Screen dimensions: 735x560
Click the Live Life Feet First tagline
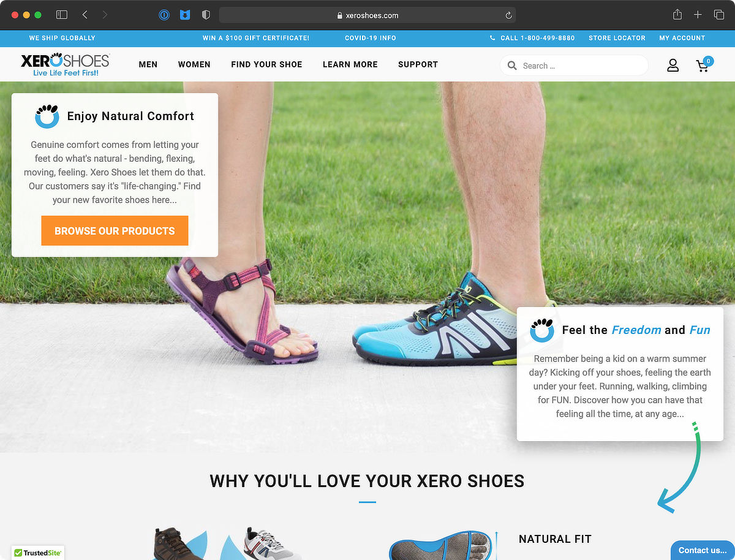tap(66, 73)
